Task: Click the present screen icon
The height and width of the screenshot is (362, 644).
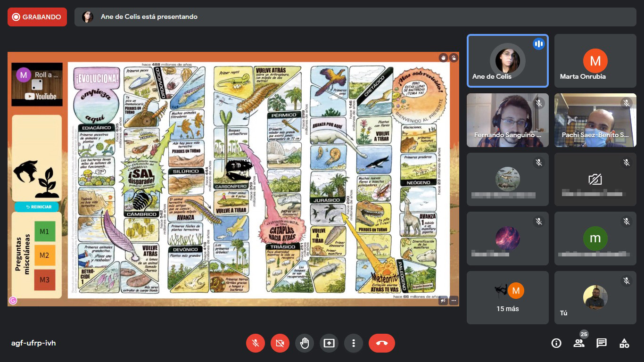Action: pyautogui.click(x=329, y=343)
